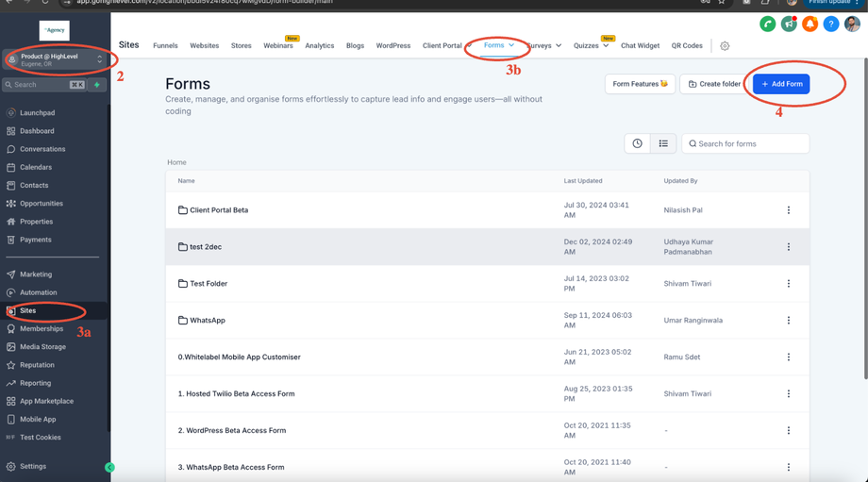Switch to the list view toggle
This screenshot has width=868, height=482.
click(x=663, y=143)
